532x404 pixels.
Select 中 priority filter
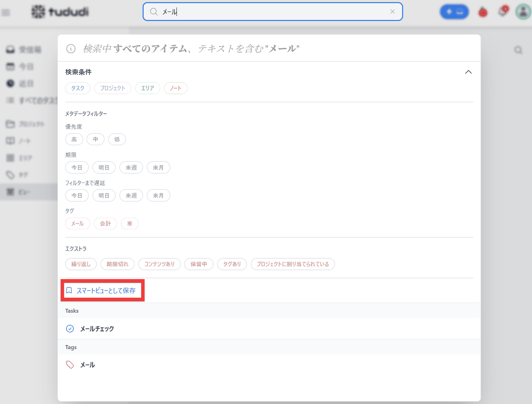coord(95,140)
